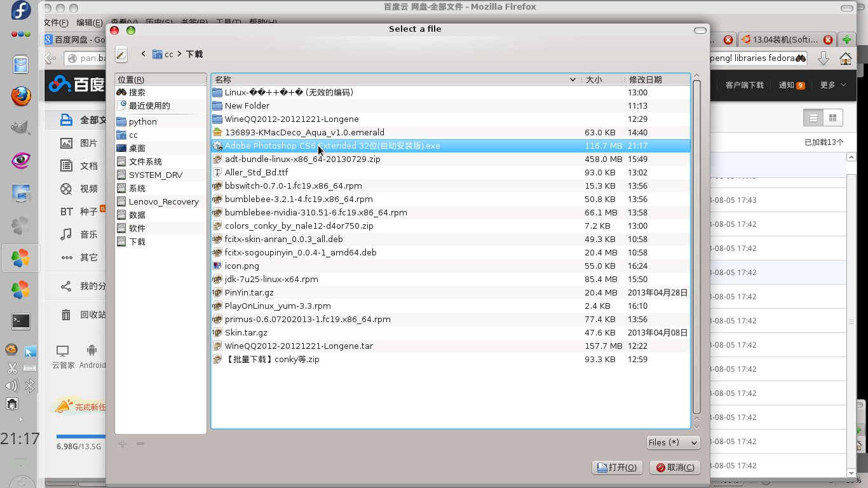Viewport: 868px width, 488px height.
Task: Open 音乐 category in Baidu sidebar
Action: [x=79, y=234]
